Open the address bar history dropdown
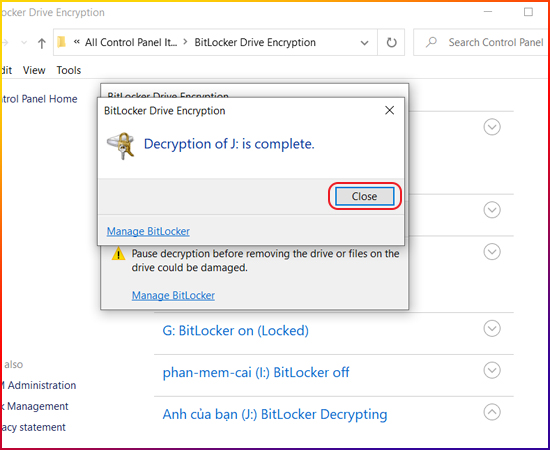This screenshot has height=450, width=550. pos(364,43)
